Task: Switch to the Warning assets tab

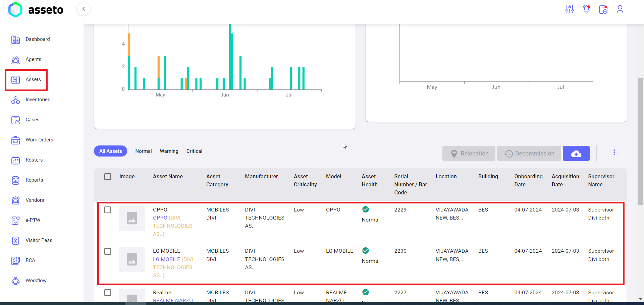Action: (169, 151)
